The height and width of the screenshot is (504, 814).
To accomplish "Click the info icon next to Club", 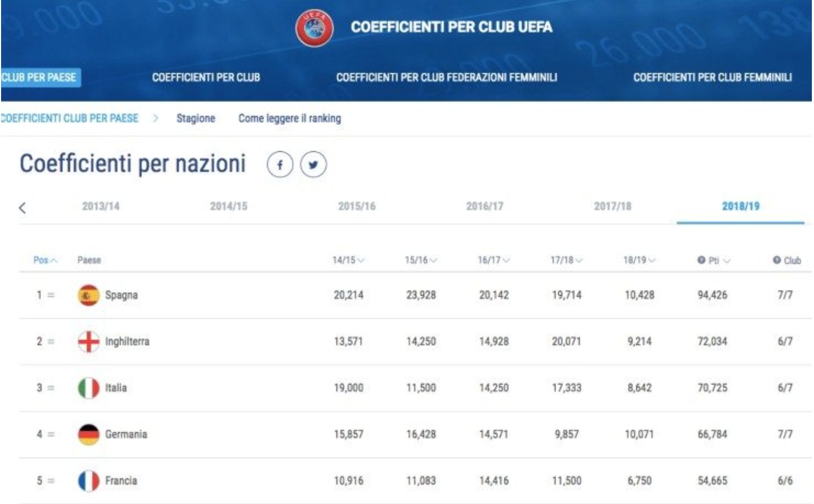I will 776,260.
